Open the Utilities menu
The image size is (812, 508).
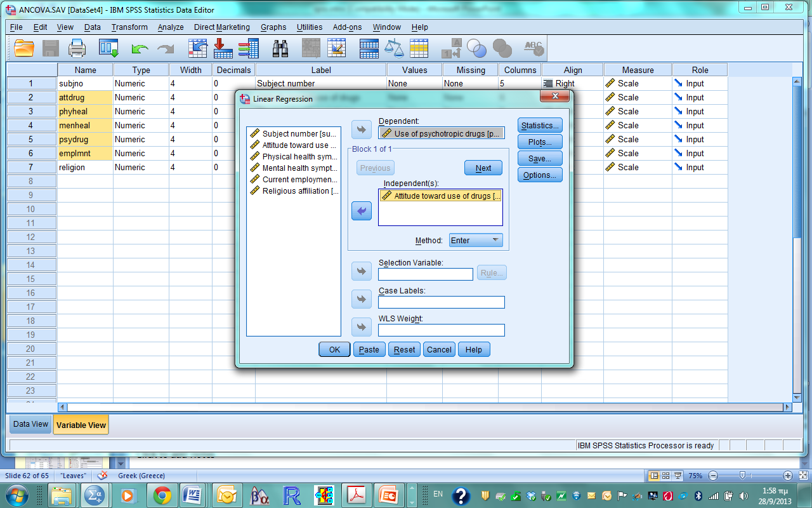point(310,27)
